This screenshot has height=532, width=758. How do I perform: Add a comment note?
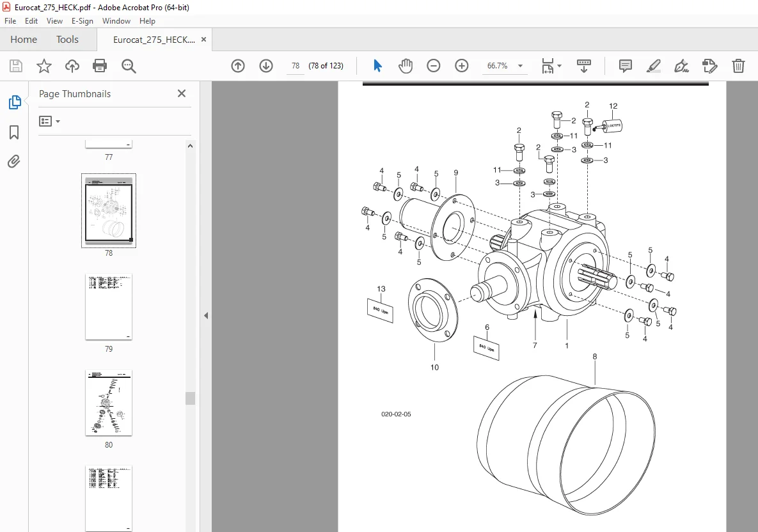tap(625, 66)
